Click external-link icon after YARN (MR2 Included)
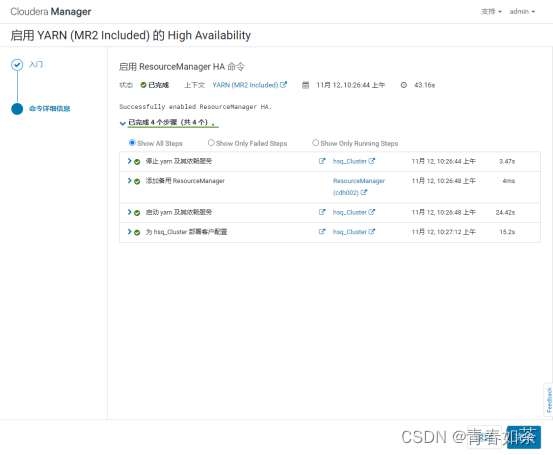 (284, 85)
